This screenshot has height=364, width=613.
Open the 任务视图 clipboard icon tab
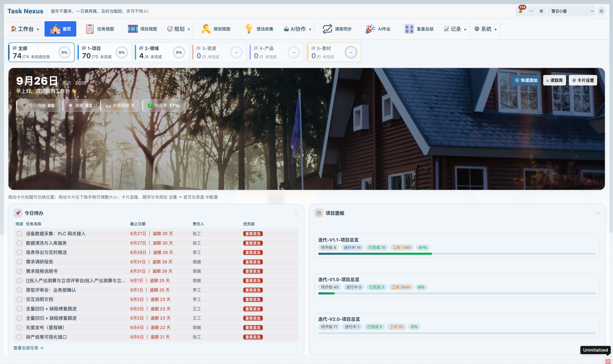(100, 29)
